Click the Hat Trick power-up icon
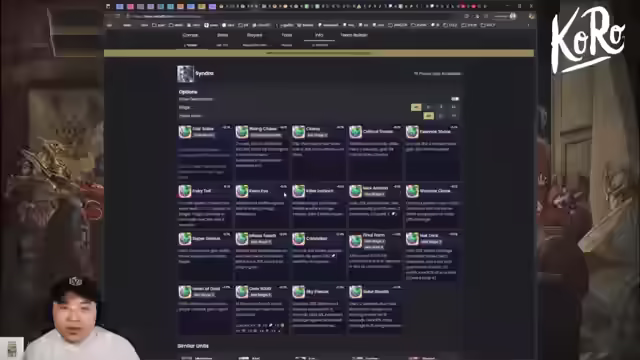The image size is (640, 360). pyautogui.click(x=412, y=238)
